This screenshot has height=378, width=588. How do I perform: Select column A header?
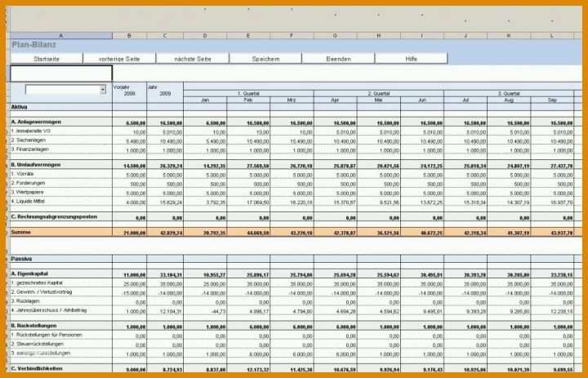point(61,36)
